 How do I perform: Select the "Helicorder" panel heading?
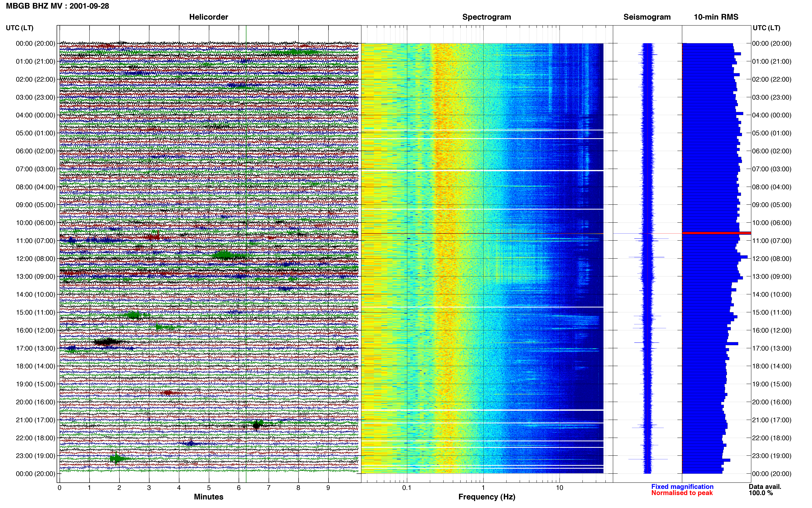click(x=209, y=17)
